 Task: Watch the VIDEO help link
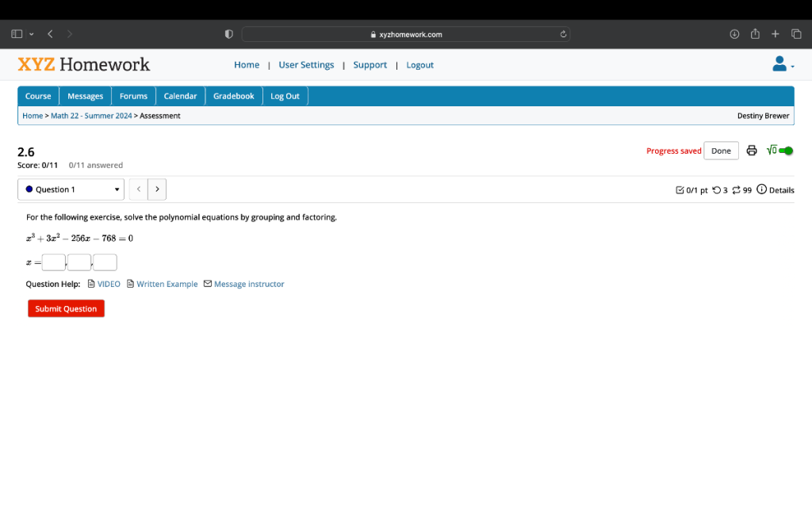[x=109, y=284]
